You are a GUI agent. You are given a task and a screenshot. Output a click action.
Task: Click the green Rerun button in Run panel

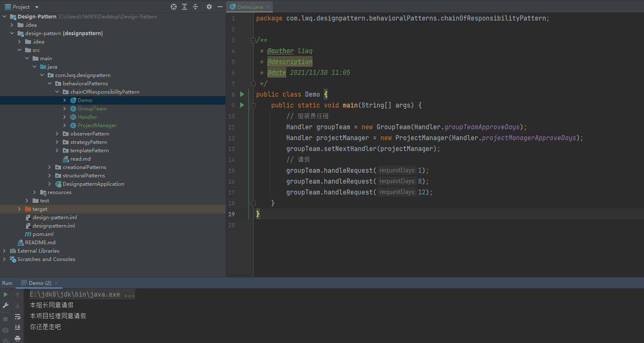5,294
